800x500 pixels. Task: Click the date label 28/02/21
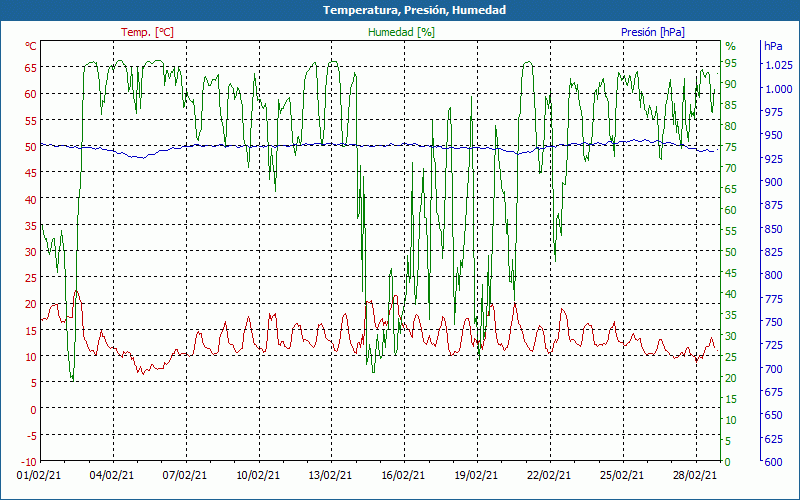pyautogui.click(x=694, y=475)
